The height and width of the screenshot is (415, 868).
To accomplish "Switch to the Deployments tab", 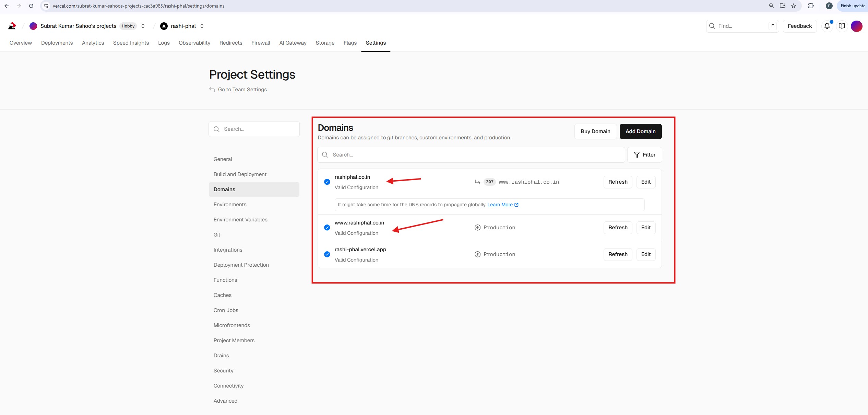I will coord(57,43).
